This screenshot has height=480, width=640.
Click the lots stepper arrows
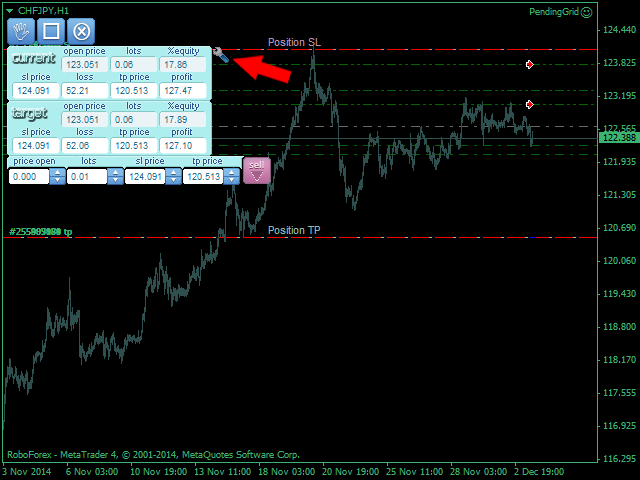(115, 176)
